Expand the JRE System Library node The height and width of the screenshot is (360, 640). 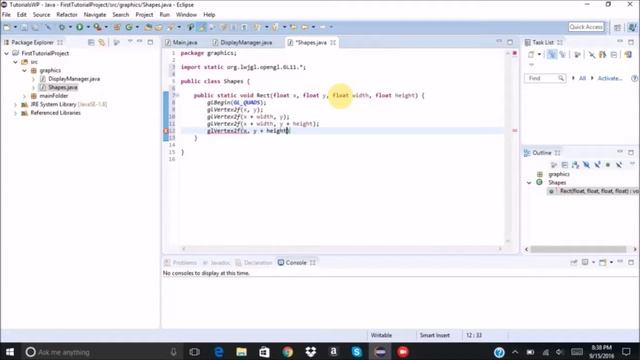[x=16, y=104]
